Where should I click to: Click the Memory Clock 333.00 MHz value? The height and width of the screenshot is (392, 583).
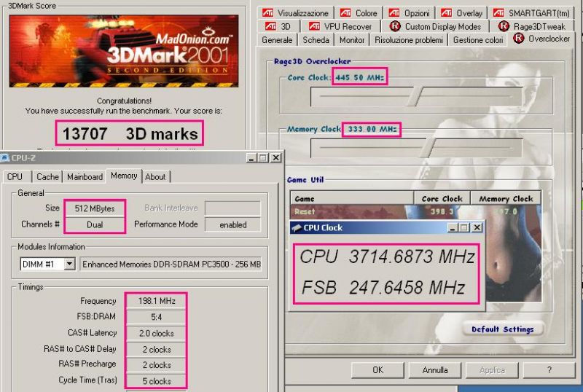pyautogui.click(x=372, y=129)
